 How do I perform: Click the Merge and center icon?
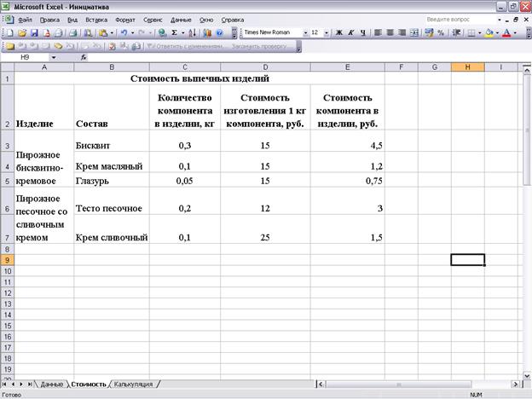pyautogui.click(x=414, y=32)
